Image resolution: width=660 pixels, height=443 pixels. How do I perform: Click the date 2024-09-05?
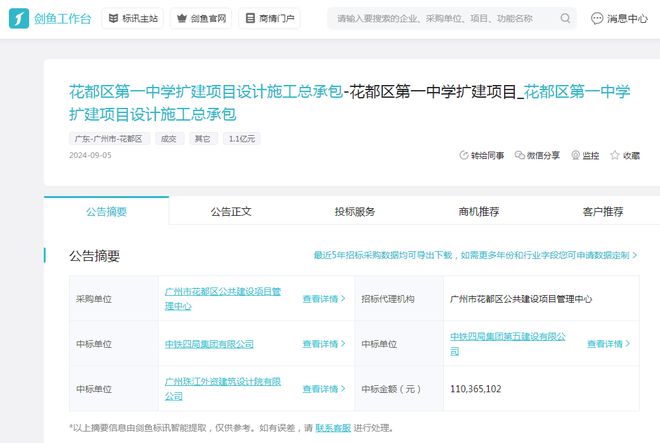click(x=90, y=155)
